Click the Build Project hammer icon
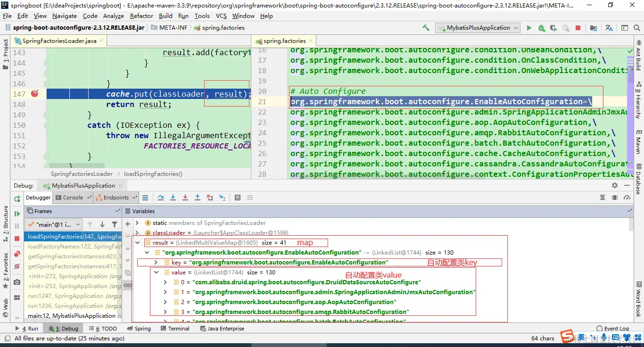 426,28
